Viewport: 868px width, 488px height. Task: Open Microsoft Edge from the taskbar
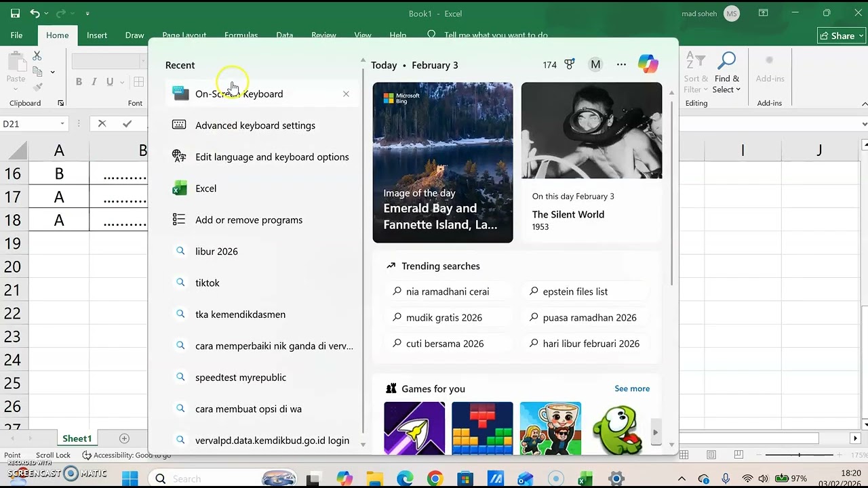405,479
